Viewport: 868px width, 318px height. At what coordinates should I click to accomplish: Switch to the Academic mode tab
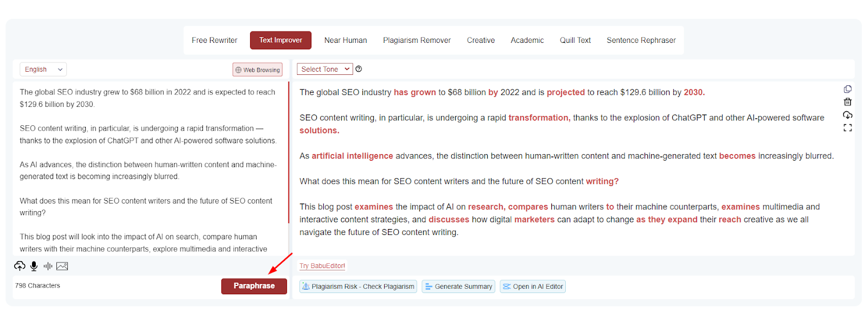click(x=527, y=40)
